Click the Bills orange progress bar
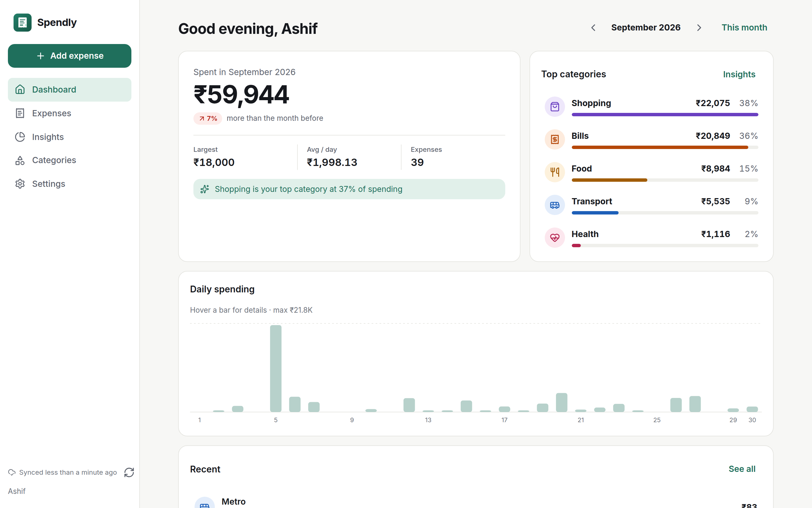Image resolution: width=812 pixels, height=508 pixels. tap(660, 147)
